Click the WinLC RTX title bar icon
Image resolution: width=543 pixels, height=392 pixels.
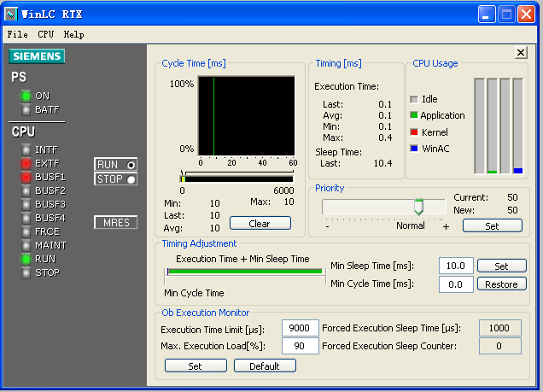point(10,15)
